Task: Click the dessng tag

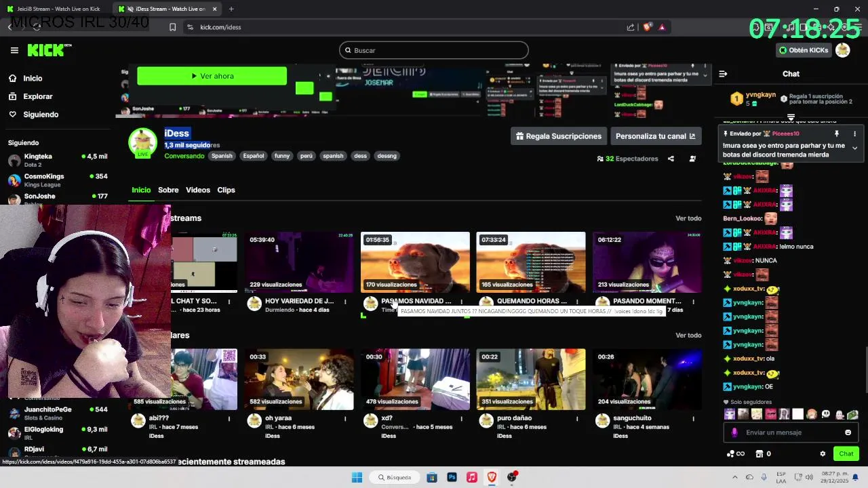Action: pos(387,156)
